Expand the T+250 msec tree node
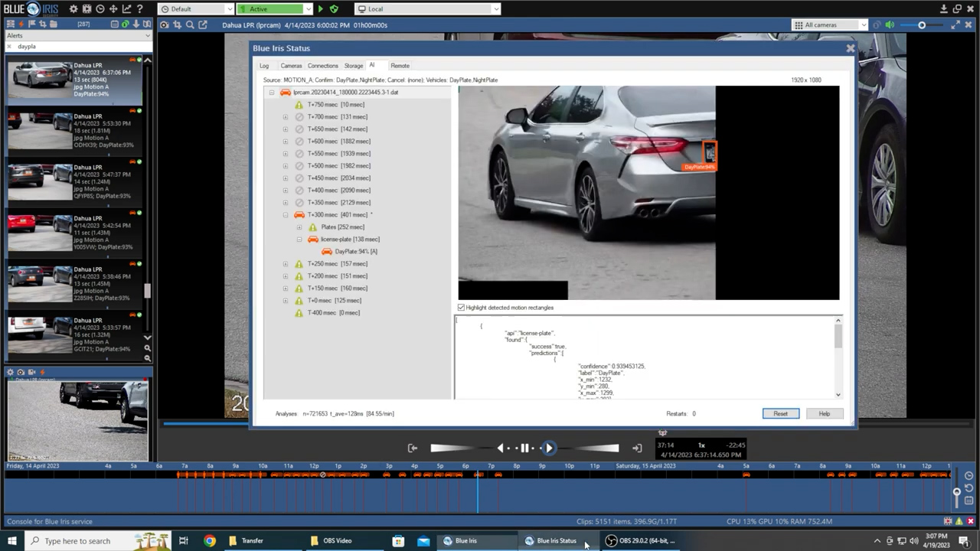The height and width of the screenshot is (551, 980). (286, 264)
